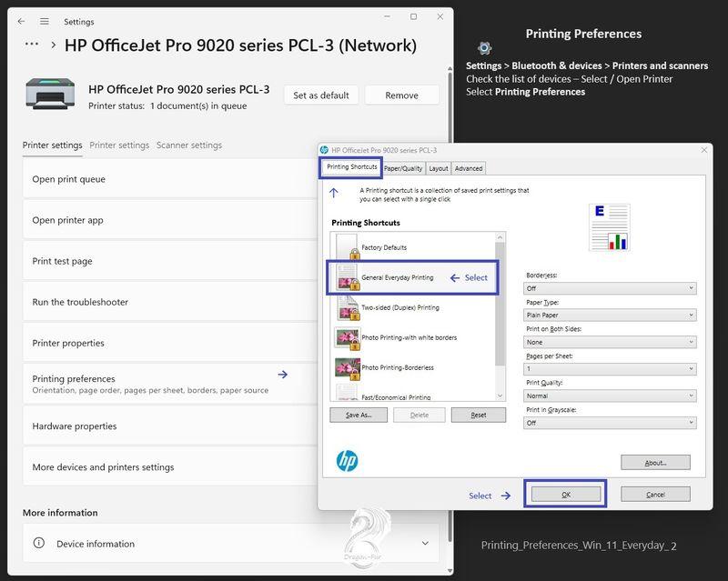728x581 pixels.
Task: Click the HP OfficeJet printer icon
Action: [50, 94]
